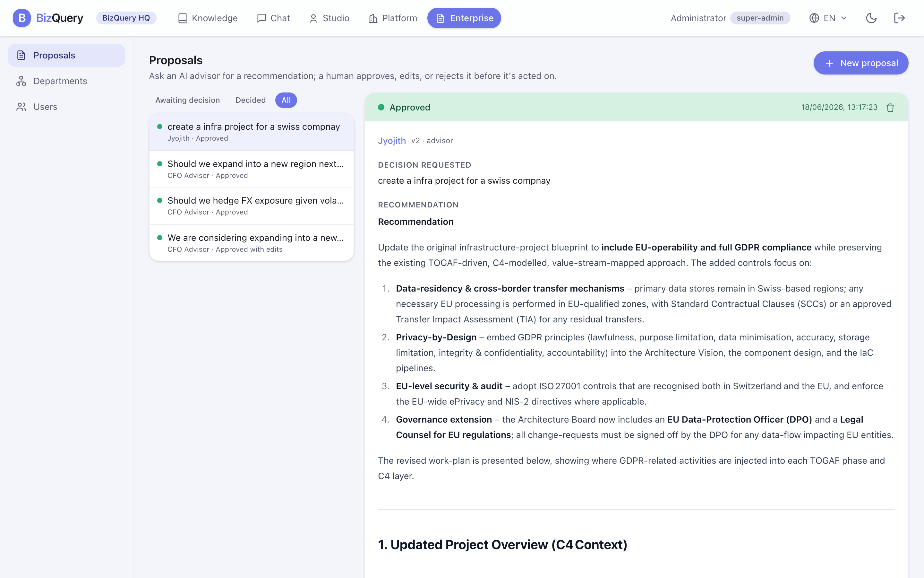Open Proposals in the sidebar
924x578 pixels.
coord(66,56)
